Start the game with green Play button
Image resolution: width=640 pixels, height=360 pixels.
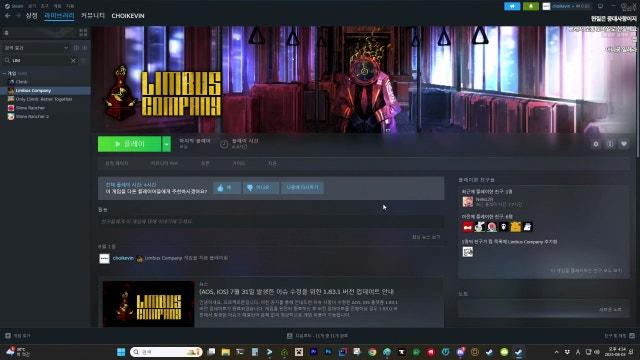[129, 144]
